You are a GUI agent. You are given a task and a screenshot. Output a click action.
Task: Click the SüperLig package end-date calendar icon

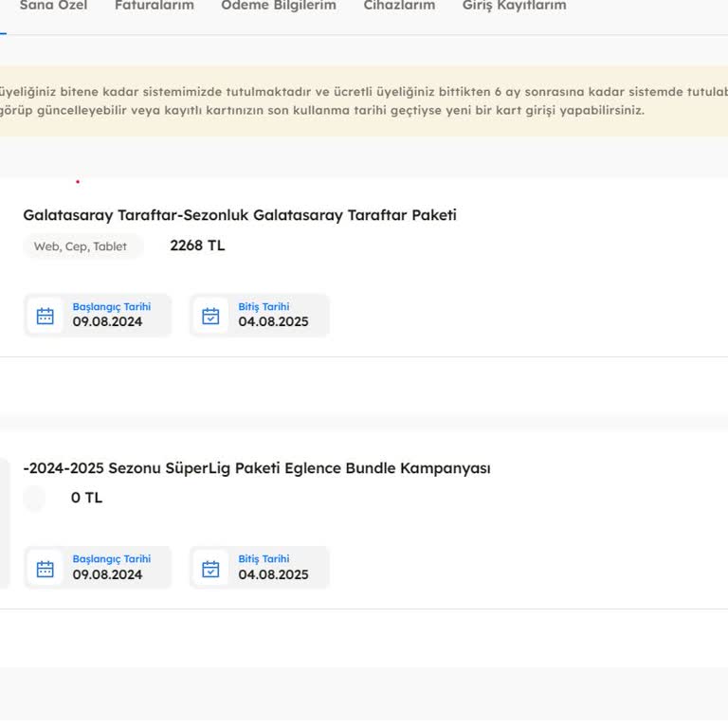click(210, 569)
